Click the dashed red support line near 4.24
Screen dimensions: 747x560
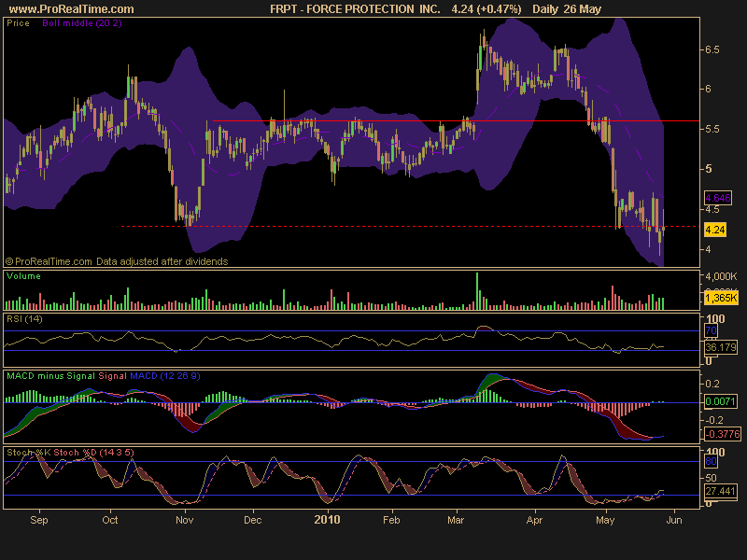click(410, 226)
